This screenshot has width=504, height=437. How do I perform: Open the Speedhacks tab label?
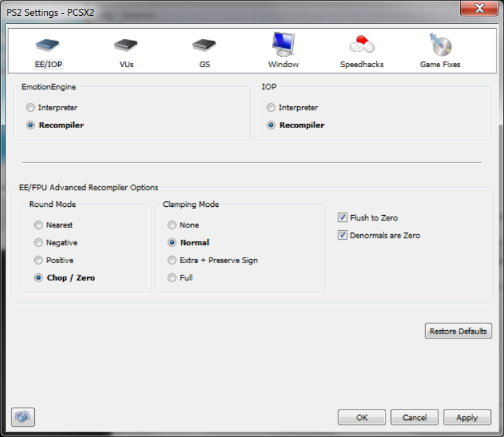tap(362, 64)
